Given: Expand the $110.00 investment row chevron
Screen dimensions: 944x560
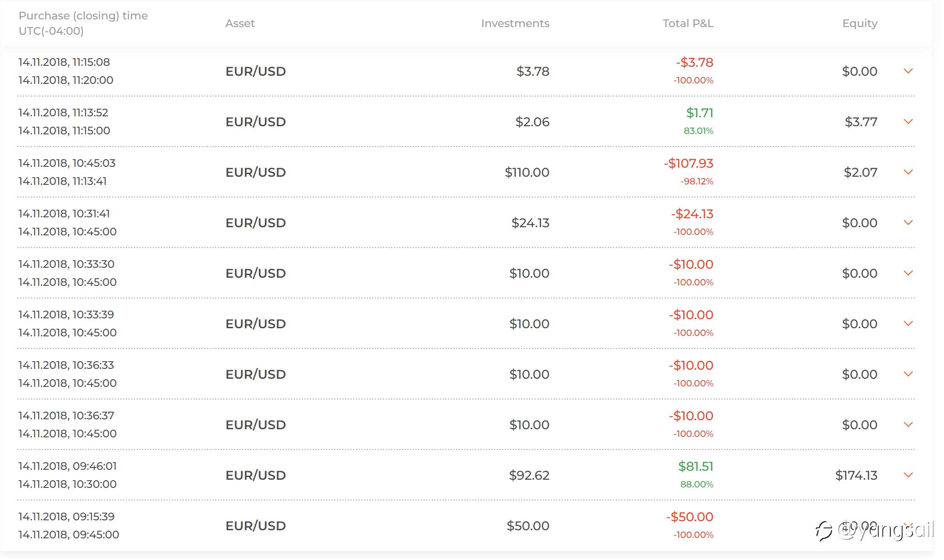Looking at the screenshot, I should [x=908, y=172].
